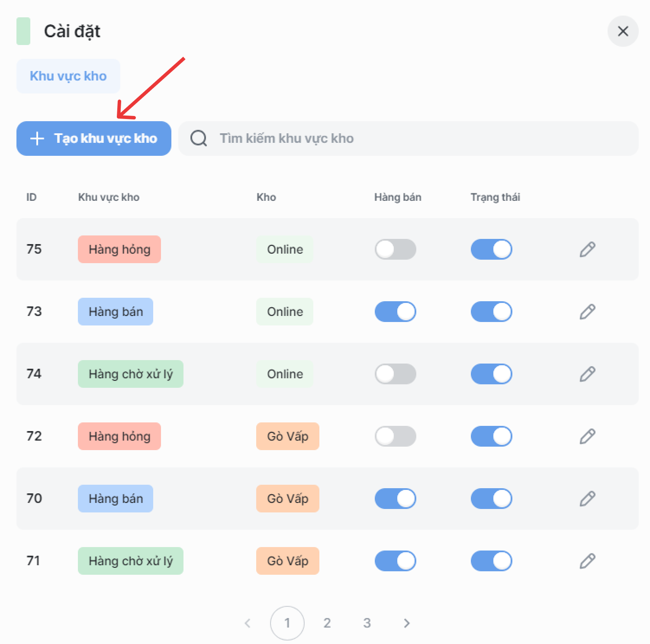Toggle Trạng thái status for ID 72
This screenshot has height=644, width=650.
pos(491,436)
